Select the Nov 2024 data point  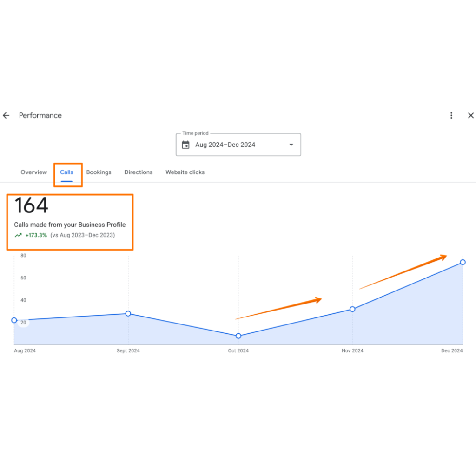click(x=352, y=309)
